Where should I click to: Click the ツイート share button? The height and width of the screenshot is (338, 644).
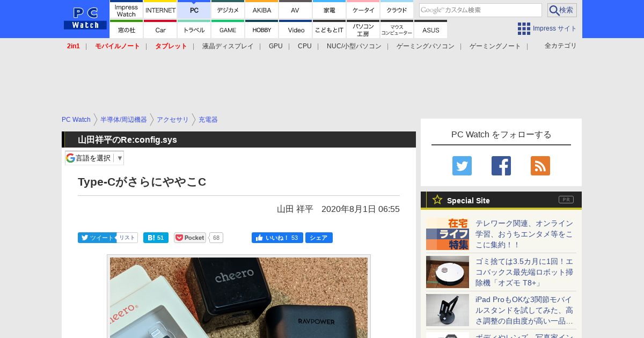coord(97,238)
